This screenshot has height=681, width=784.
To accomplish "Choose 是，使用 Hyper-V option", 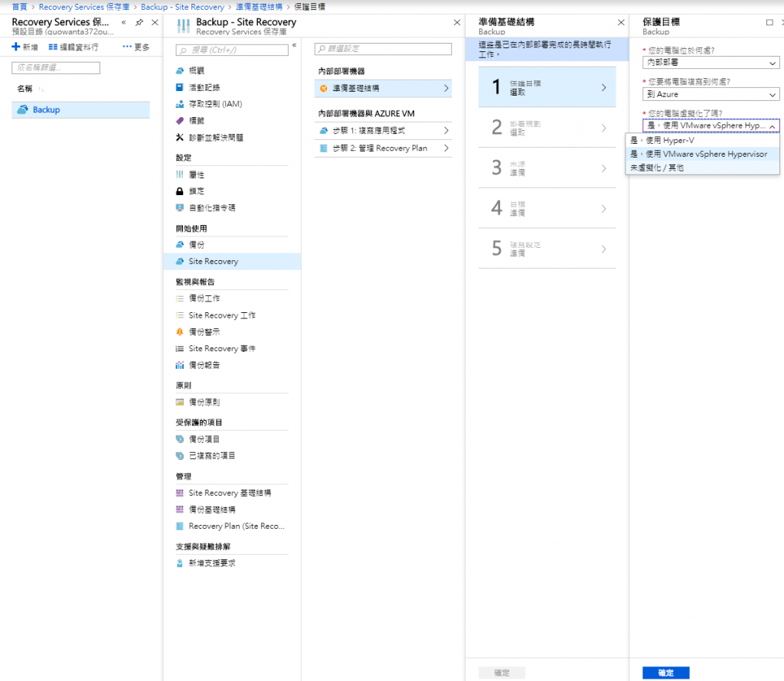I will [x=703, y=140].
